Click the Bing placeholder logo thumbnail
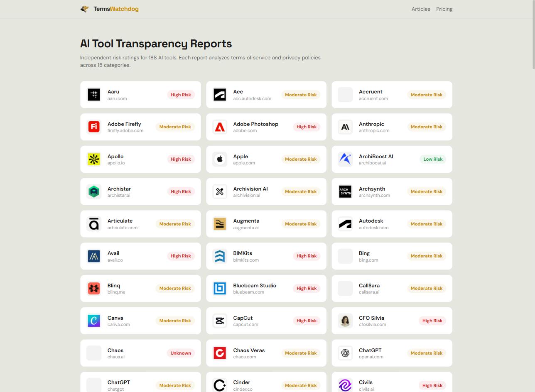Image resolution: width=535 pixels, height=392 pixels. pos(345,256)
